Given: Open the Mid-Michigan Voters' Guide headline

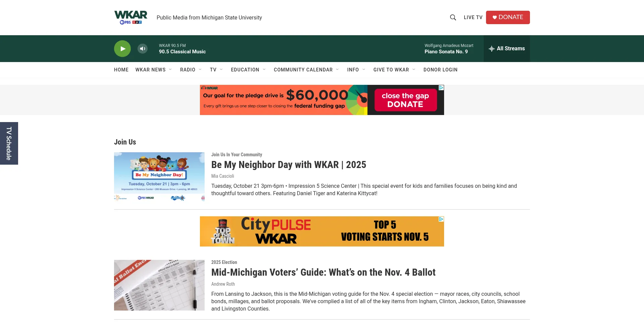Looking at the screenshot, I should 323,272.
